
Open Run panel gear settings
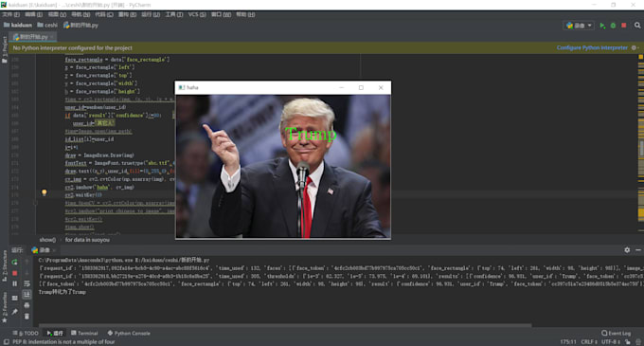[627, 250]
